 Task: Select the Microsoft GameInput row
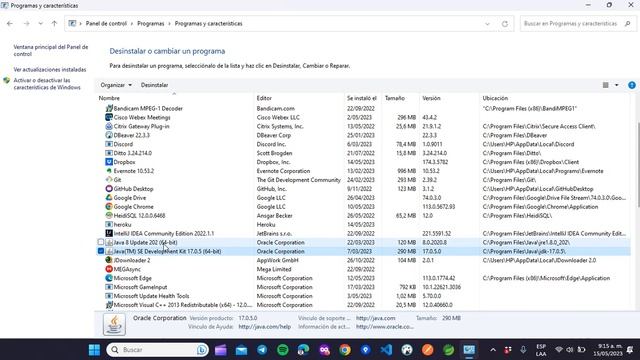click(x=363, y=287)
